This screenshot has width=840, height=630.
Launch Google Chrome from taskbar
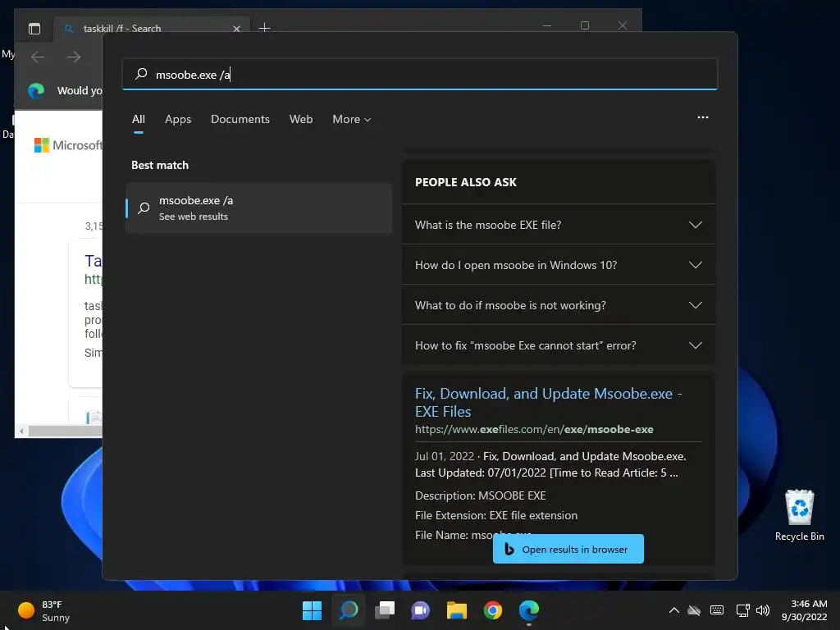(492, 610)
